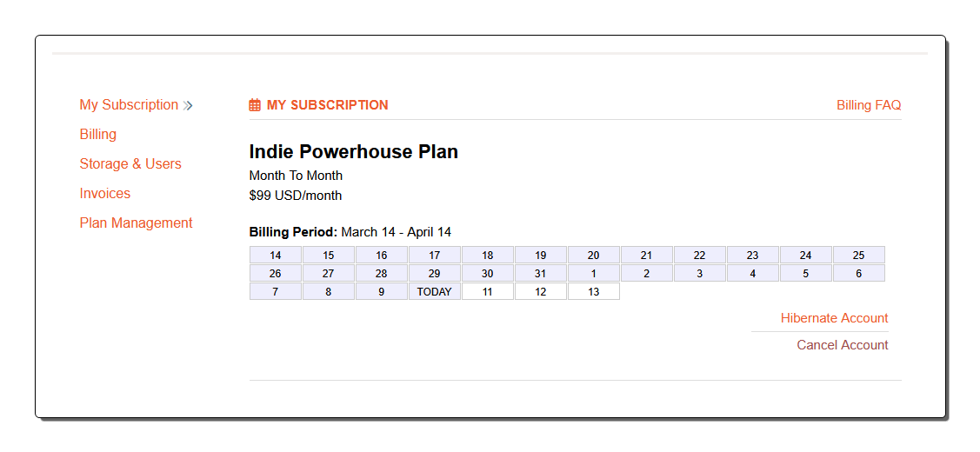Select day 25 in the billing period grid
Screen dimensions: 980x452
858,256
